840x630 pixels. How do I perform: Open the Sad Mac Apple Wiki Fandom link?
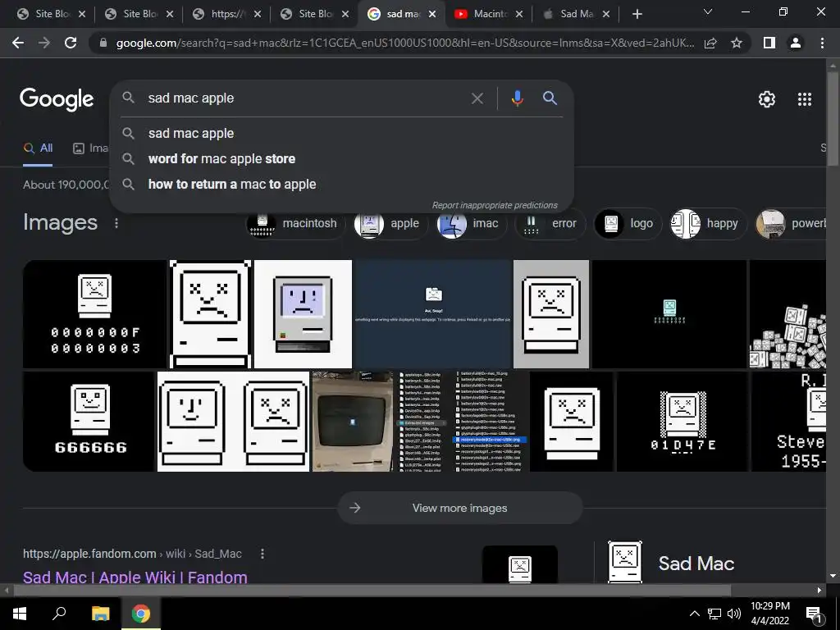coord(135,577)
